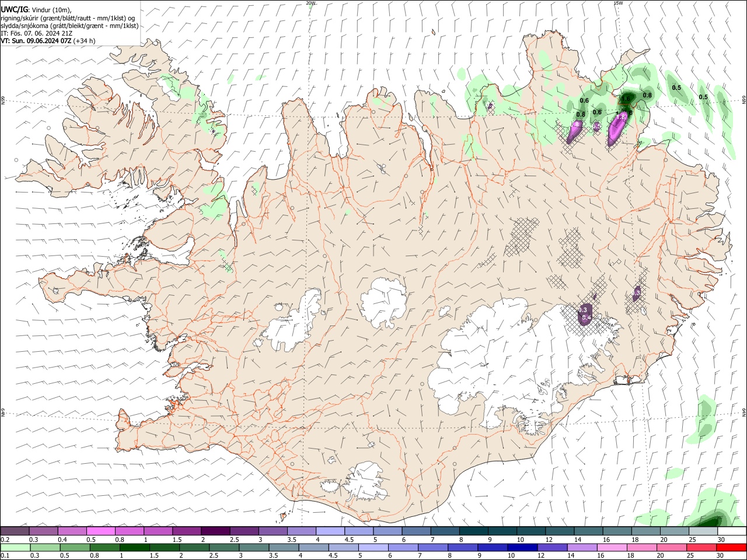Screen dimensions: 747x560
Task: Select the deep blue swatch between 10 and 12, lower scale
Action: pos(522,547)
